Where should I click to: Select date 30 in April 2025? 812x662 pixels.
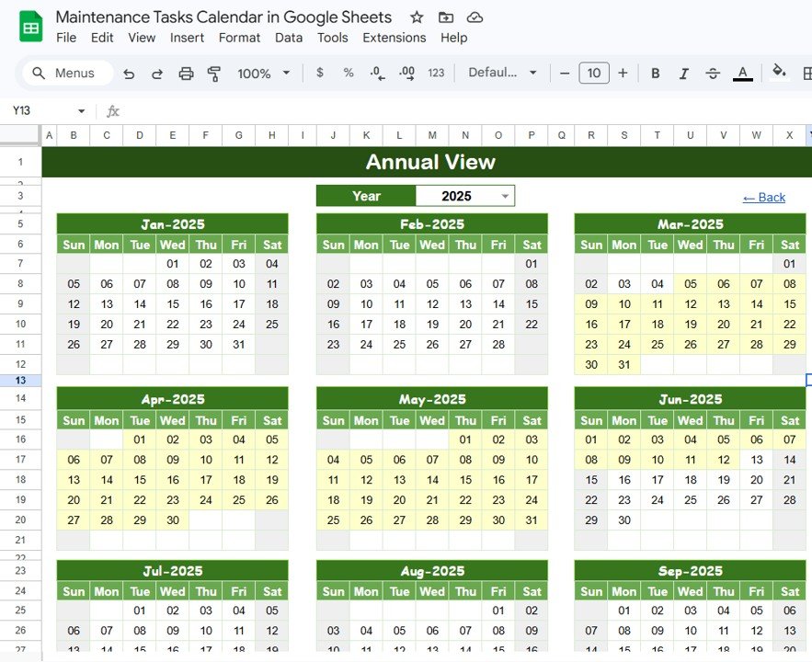tap(173, 520)
